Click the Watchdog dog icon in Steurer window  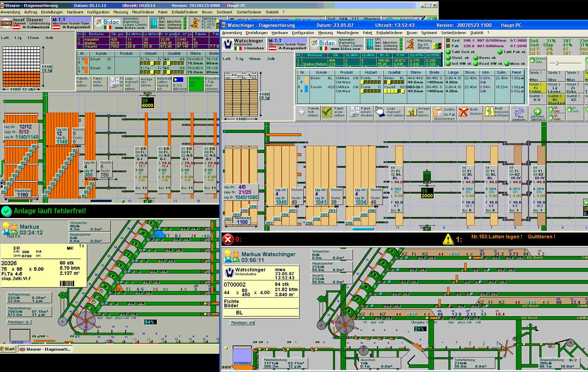195,23
